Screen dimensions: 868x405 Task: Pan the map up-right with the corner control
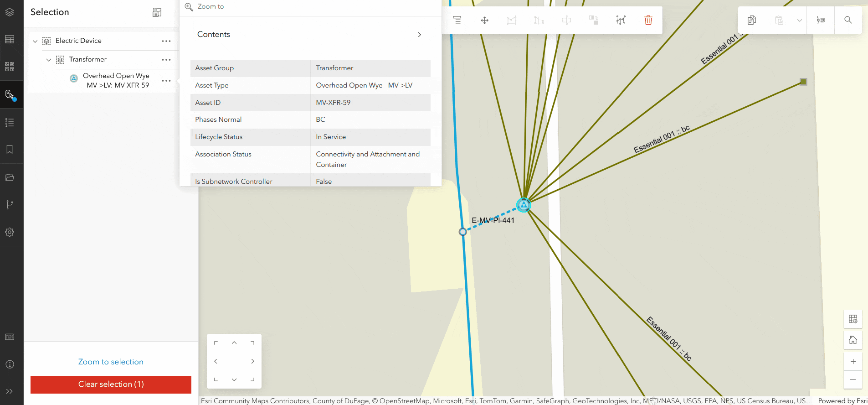(252, 343)
